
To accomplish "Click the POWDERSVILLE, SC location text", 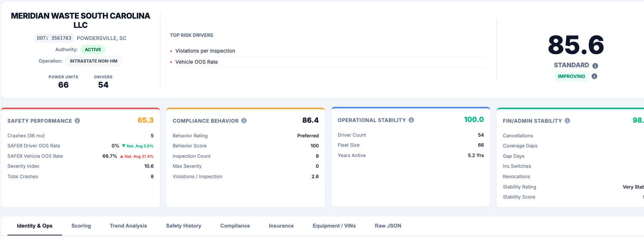I will coord(101,38).
